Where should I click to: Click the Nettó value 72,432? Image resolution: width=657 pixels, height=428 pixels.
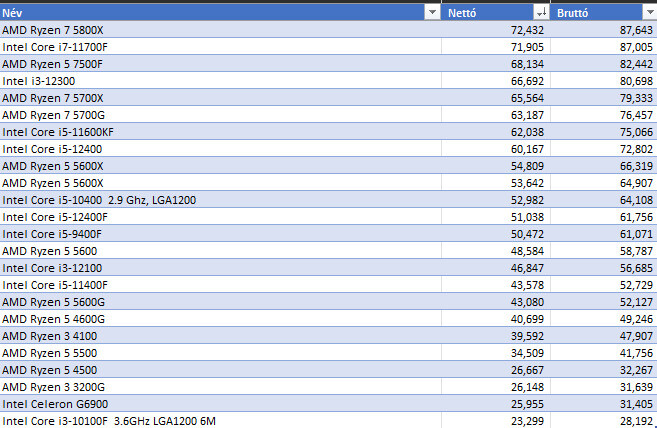[x=527, y=30]
